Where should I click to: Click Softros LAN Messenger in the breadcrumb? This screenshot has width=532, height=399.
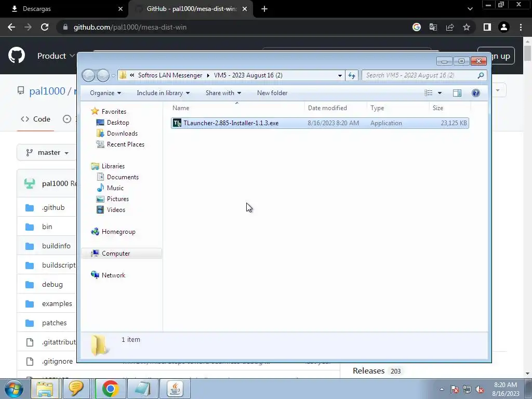170,75
